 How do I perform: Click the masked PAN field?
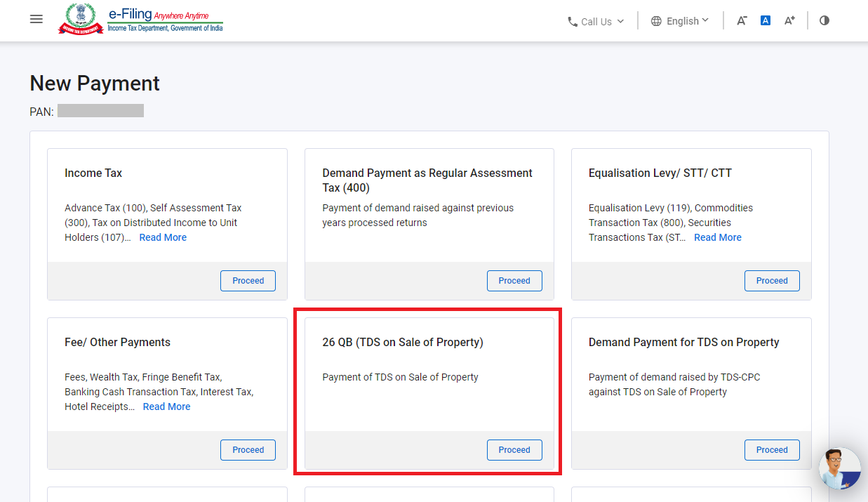100,110
